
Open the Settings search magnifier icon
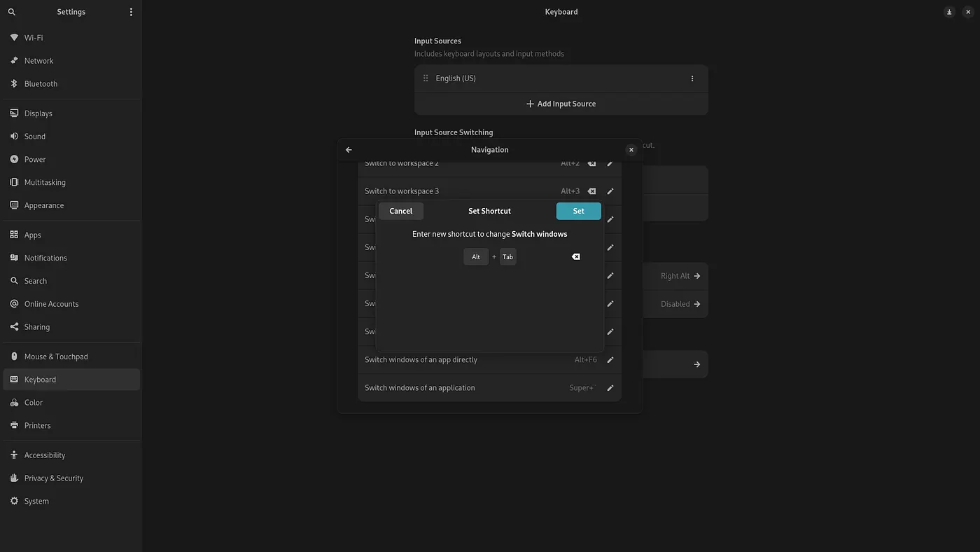tap(12, 12)
